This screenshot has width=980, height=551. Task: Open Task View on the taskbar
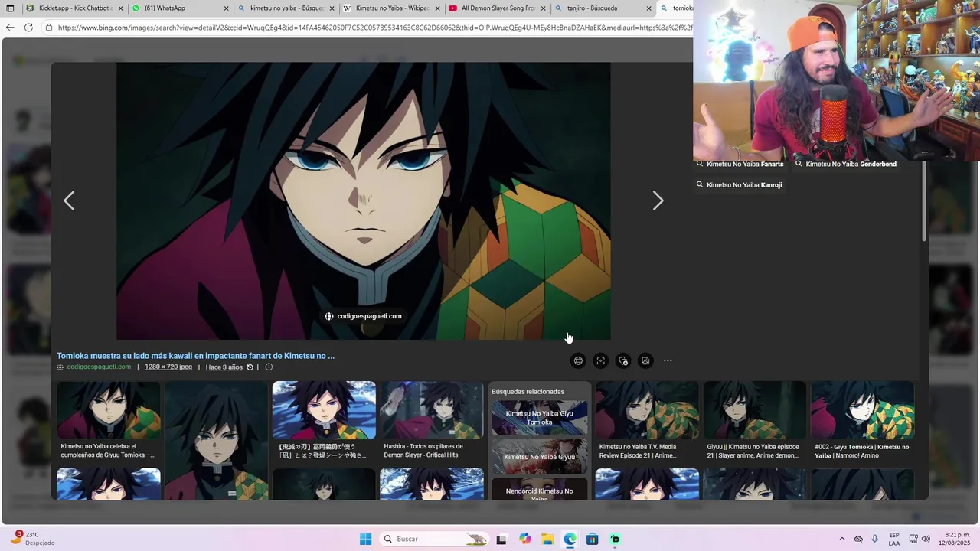pos(501,539)
